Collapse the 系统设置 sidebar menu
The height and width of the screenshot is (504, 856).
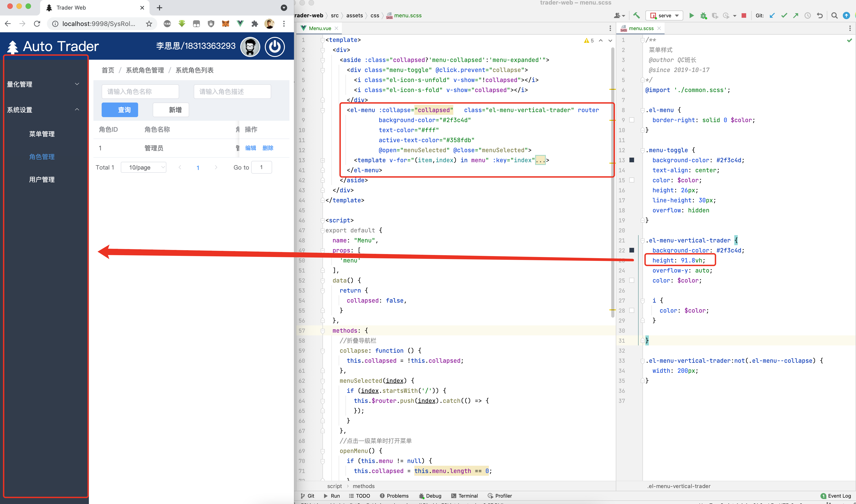tap(44, 110)
